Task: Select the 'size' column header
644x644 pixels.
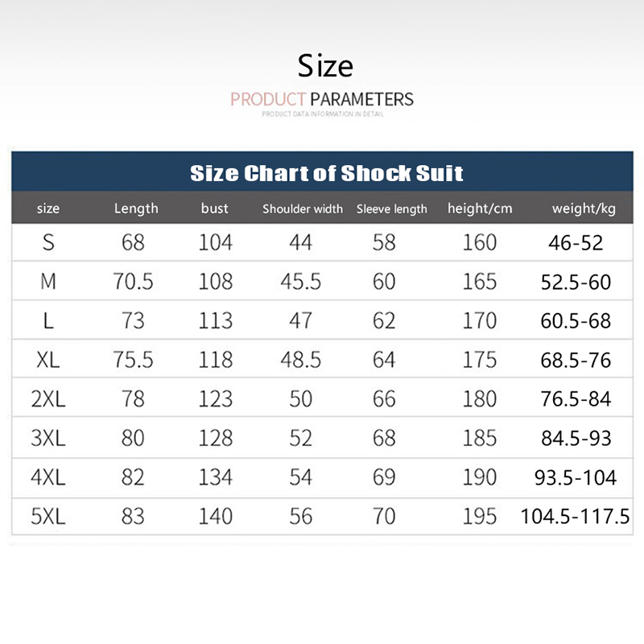Action: coord(48,208)
